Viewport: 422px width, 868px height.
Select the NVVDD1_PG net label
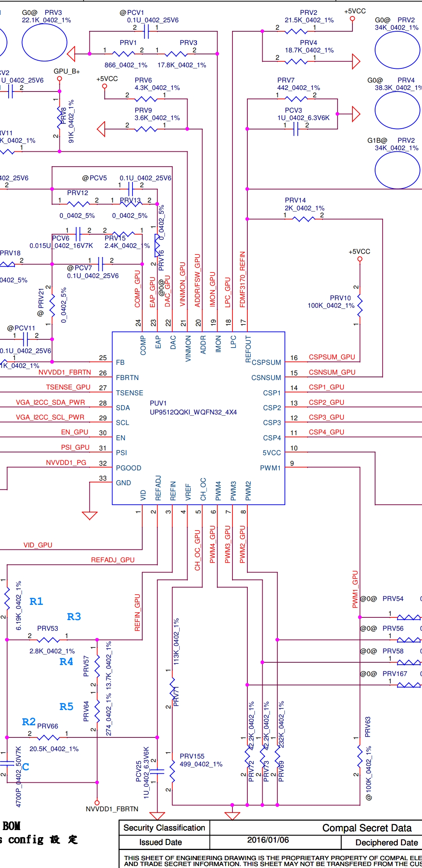tap(66, 463)
